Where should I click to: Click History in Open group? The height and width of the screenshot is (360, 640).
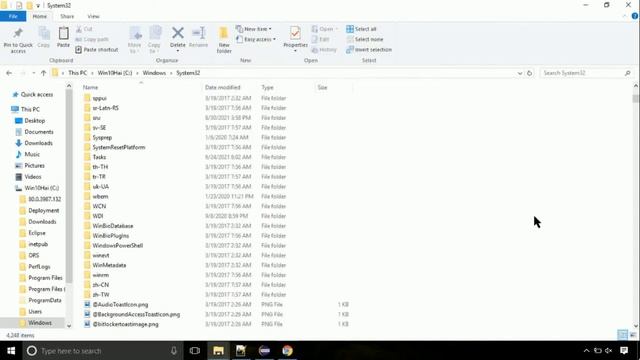324,49
